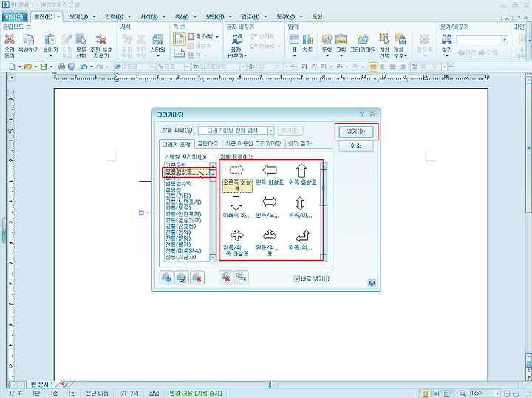The width and height of the screenshot is (532, 398).
Task: Toggle italic 가 button in format bar
Action: 315,66
